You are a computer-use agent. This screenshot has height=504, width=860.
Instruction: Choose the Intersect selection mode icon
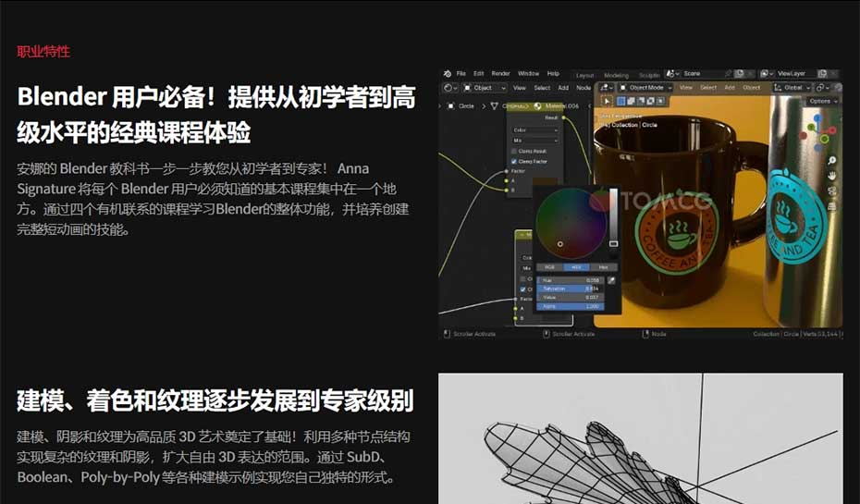660,101
